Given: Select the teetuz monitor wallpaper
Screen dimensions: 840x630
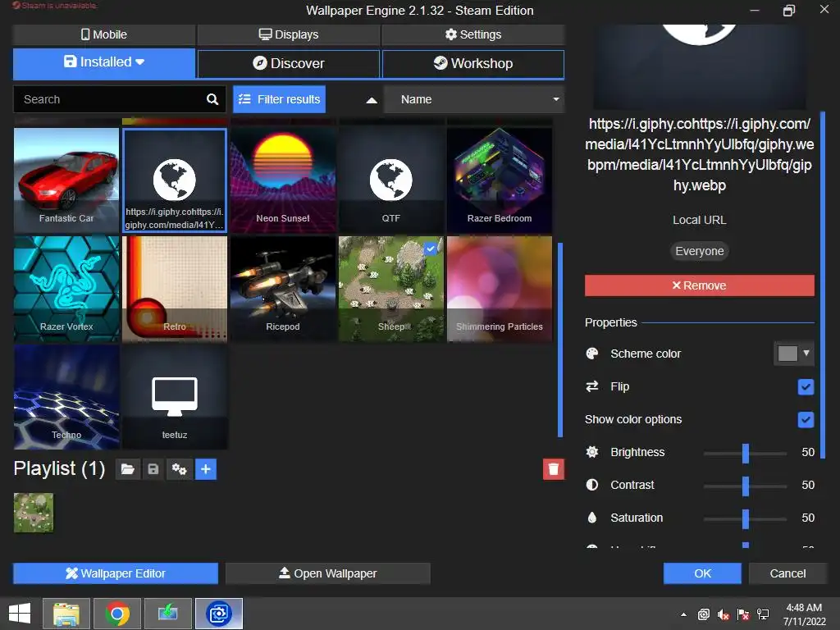Looking at the screenshot, I should (175, 396).
